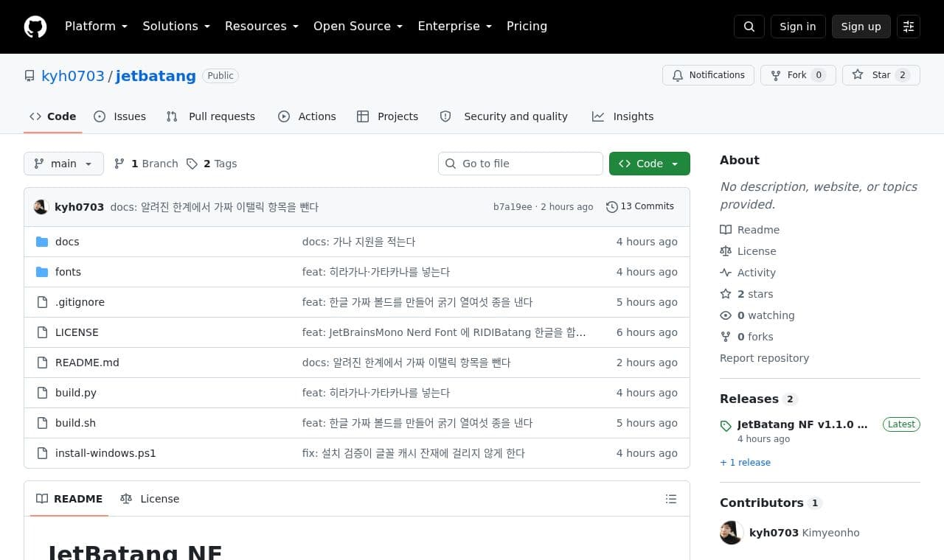Click the Sign up button
Screen dimensions: 944x560
[x=861, y=27]
